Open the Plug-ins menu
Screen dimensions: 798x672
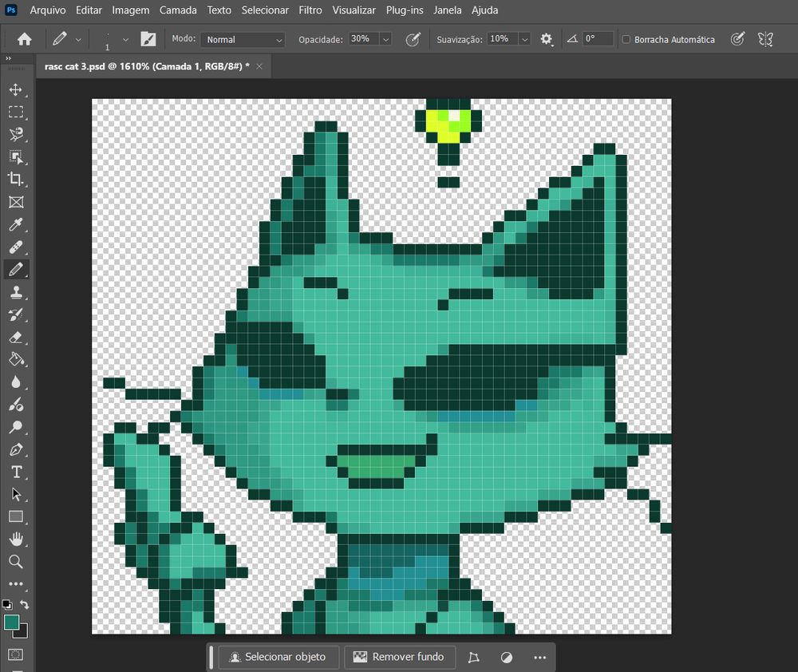[x=405, y=10]
